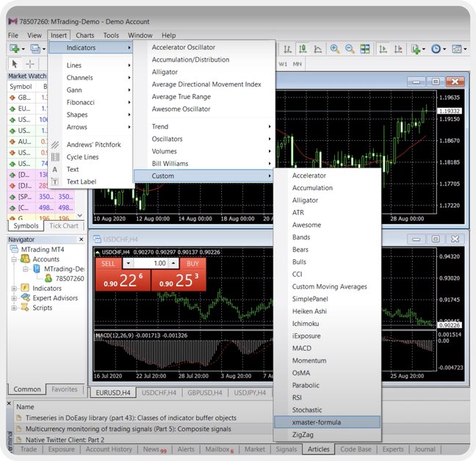Switch chart to line chart icon
The width and height of the screenshot is (476, 461).
point(317,49)
